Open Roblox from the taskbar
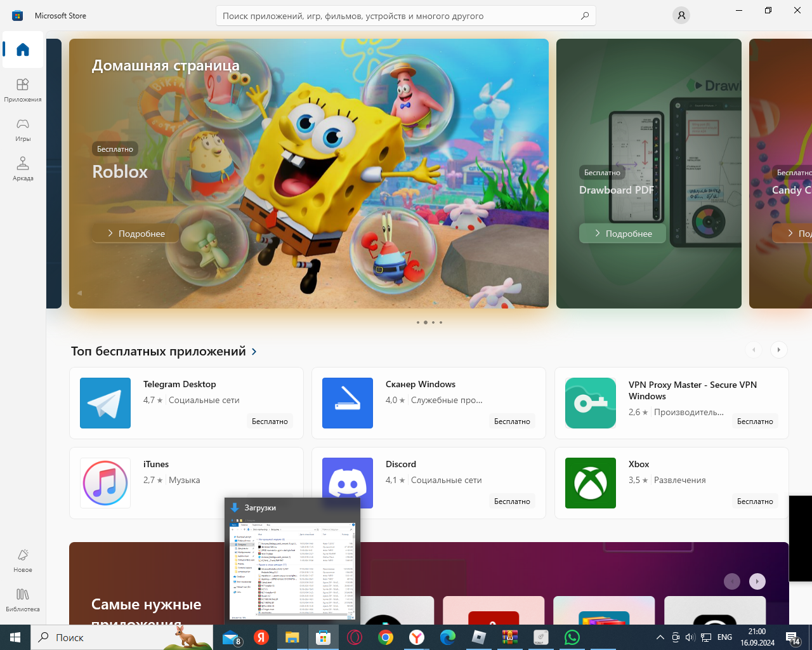 pyautogui.click(x=479, y=637)
